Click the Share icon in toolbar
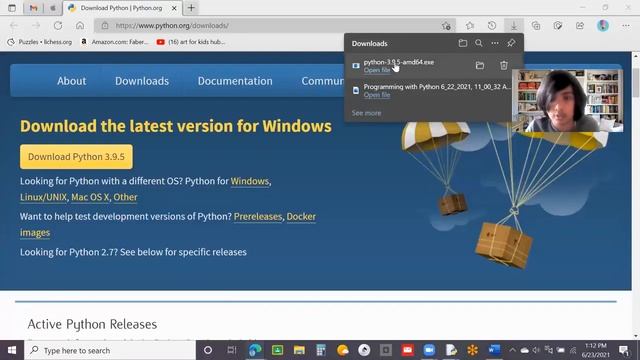Viewport: 640px width, 360px height. point(580,26)
